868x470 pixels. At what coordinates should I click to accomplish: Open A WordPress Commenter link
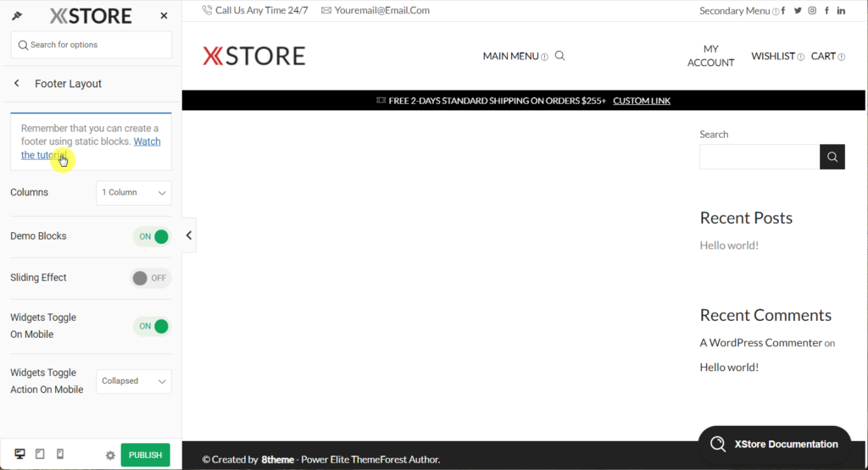click(x=760, y=343)
